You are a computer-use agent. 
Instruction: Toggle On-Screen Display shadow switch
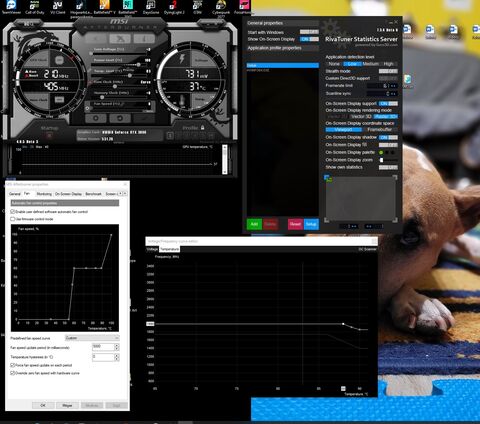[388, 137]
